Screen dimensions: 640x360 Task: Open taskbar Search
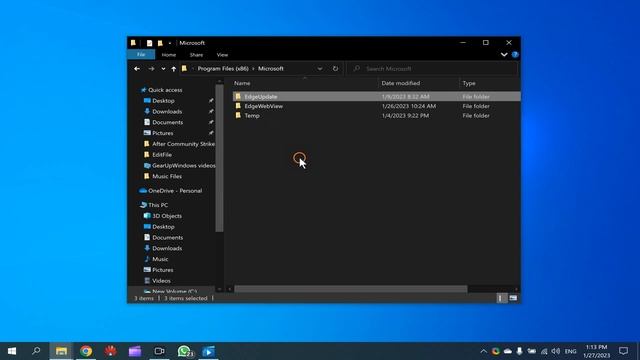click(x=36, y=351)
